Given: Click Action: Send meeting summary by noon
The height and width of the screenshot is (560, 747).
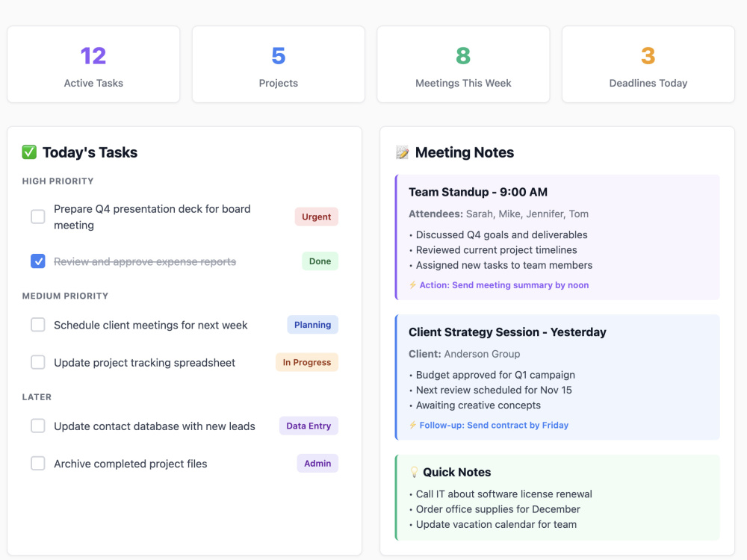Looking at the screenshot, I should pos(504,284).
